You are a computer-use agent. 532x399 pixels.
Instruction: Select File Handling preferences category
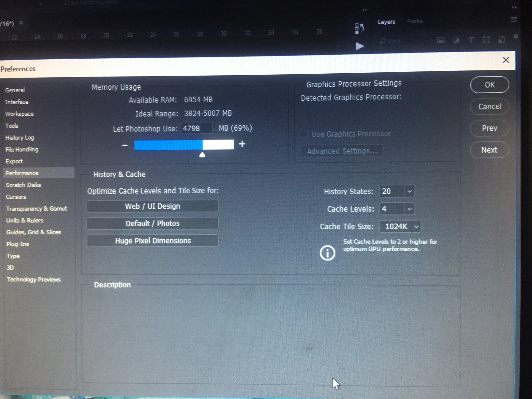tap(22, 149)
